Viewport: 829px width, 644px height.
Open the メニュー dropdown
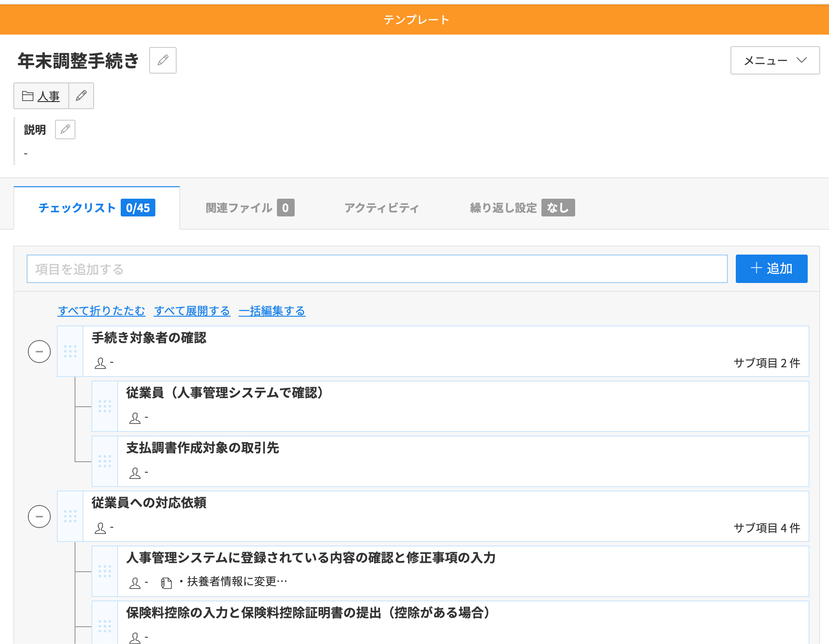point(775,60)
